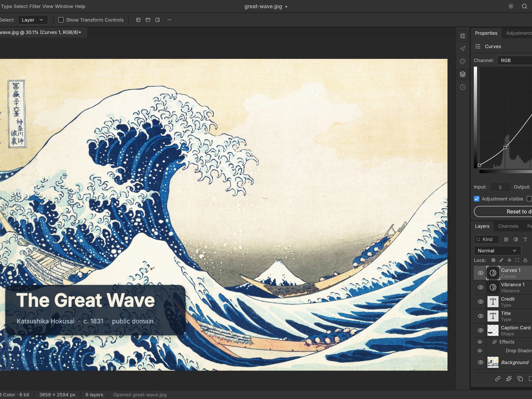Click the link layers chain icon
532x399 pixels.
[x=497, y=379]
